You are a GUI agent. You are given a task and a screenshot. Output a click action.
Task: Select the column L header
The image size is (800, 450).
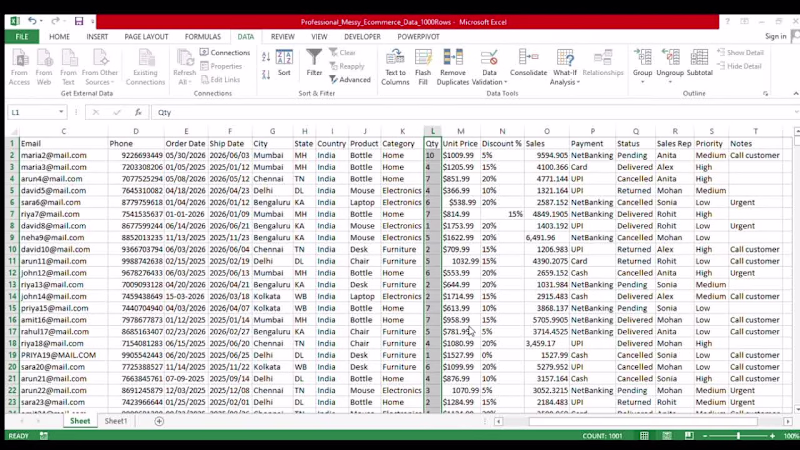[433, 131]
